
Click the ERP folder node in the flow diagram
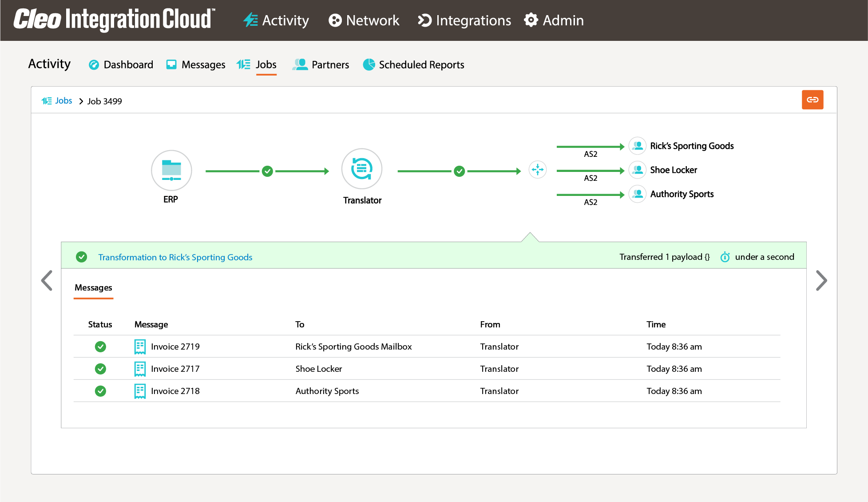coord(171,170)
